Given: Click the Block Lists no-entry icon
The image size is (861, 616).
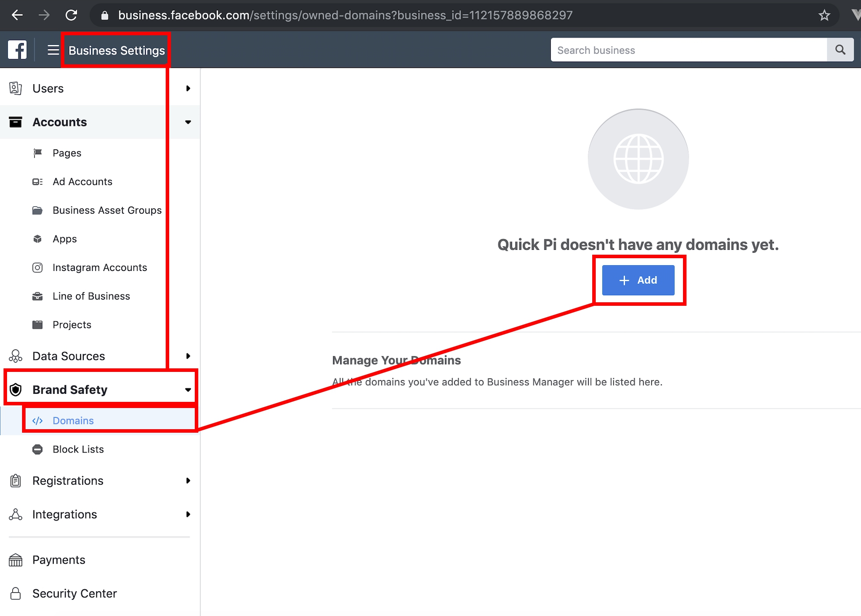Looking at the screenshot, I should 37,449.
